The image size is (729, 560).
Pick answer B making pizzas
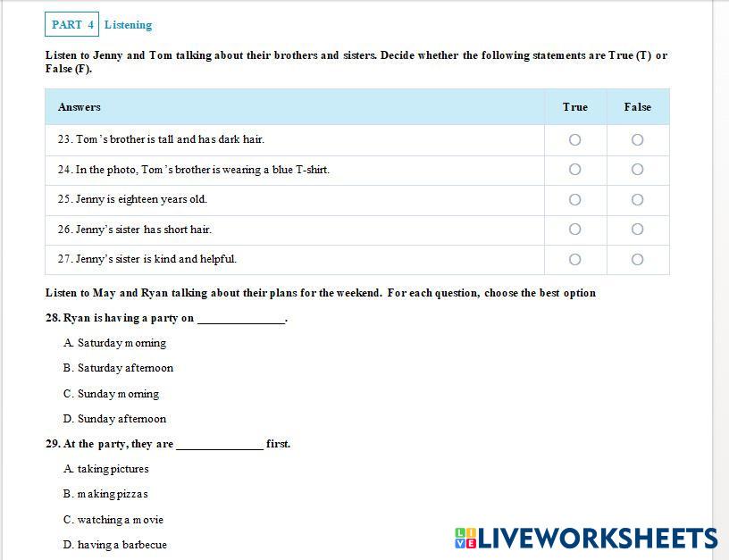[x=105, y=494]
